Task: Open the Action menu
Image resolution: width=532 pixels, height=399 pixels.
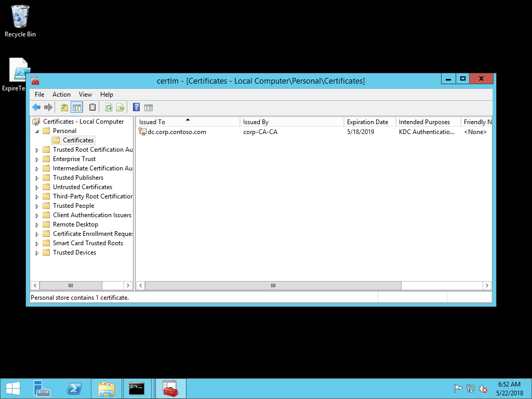Action: (x=61, y=94)
